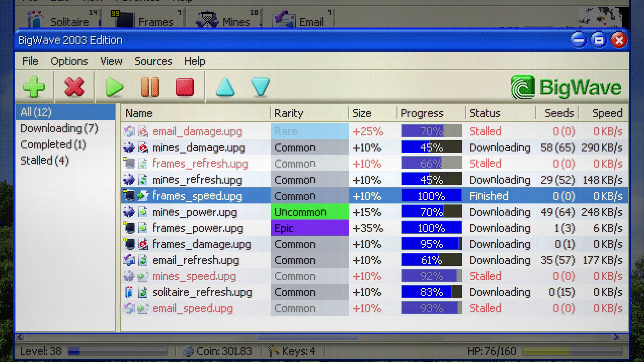Select the Completed (1) filter
Screen dimensions: 644x362
tap(53, 144)
